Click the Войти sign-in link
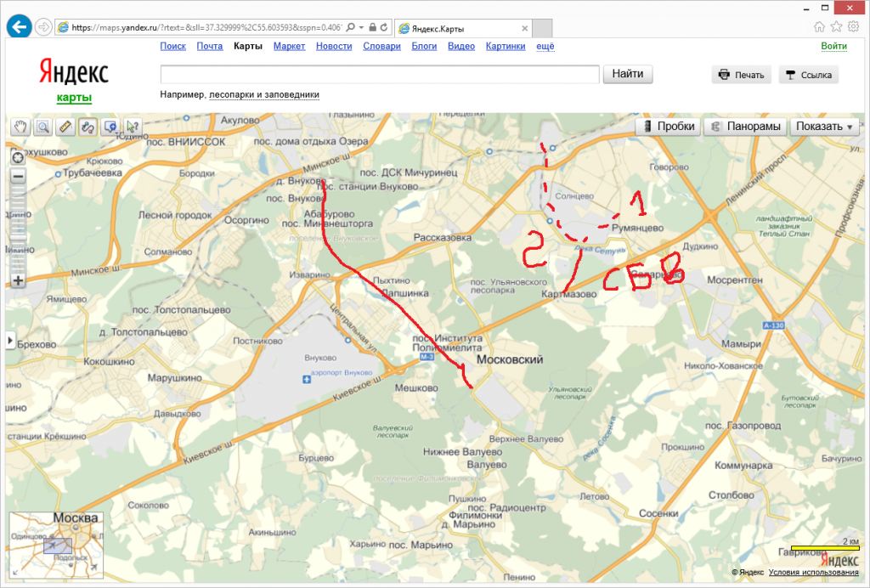Viewport: 870px width, 588px height. [834, 46]
